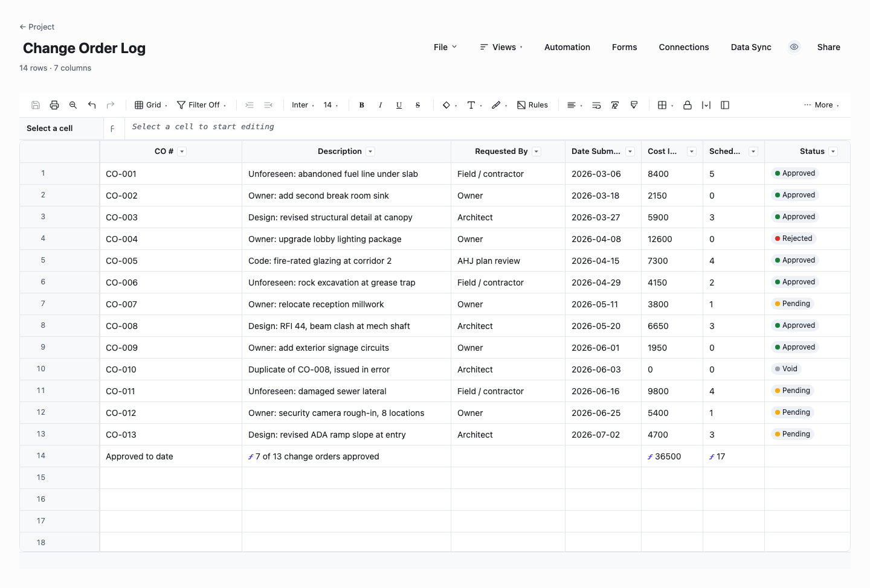This screenshot has height=588, width=870.
Task: Click the Rejected status tag for CO-004
Action: tap(794, 238)
